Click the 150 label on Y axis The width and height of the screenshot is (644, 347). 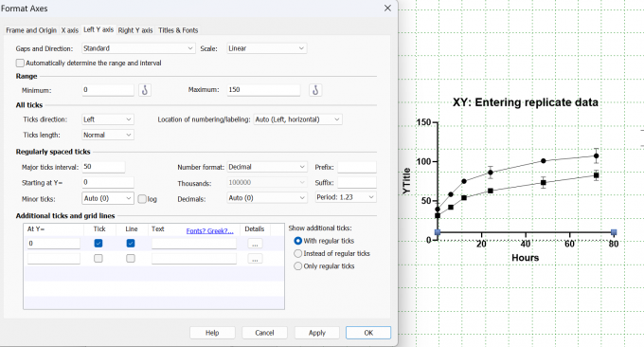pos(423,122)
